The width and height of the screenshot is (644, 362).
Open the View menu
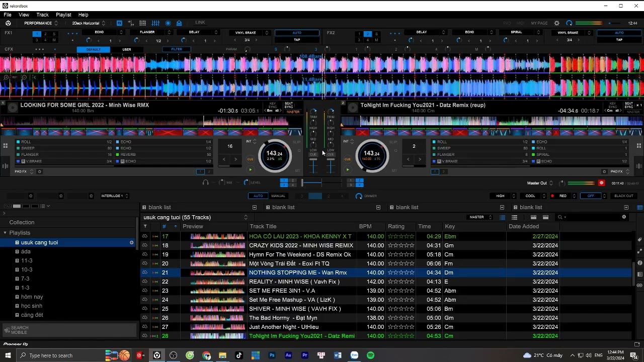[x=24, y=15]
